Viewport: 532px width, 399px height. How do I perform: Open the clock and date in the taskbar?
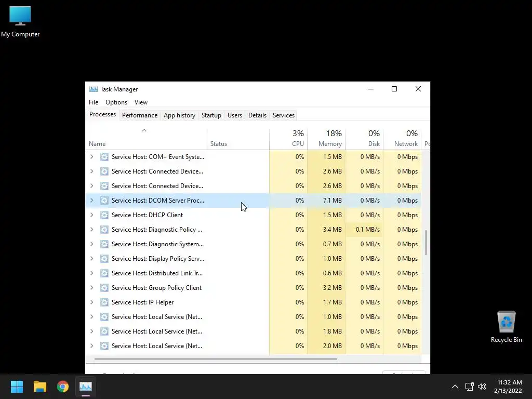[508, 387]
